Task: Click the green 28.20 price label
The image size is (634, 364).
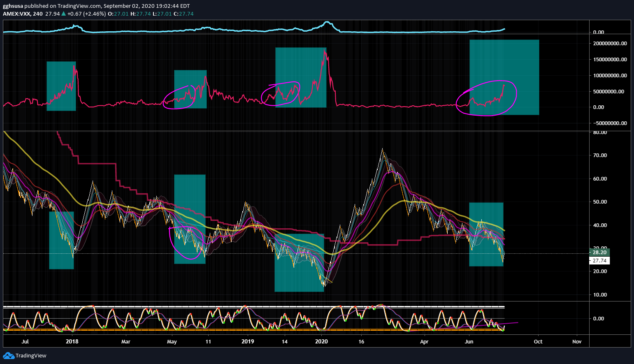Action: coord(599,253)
